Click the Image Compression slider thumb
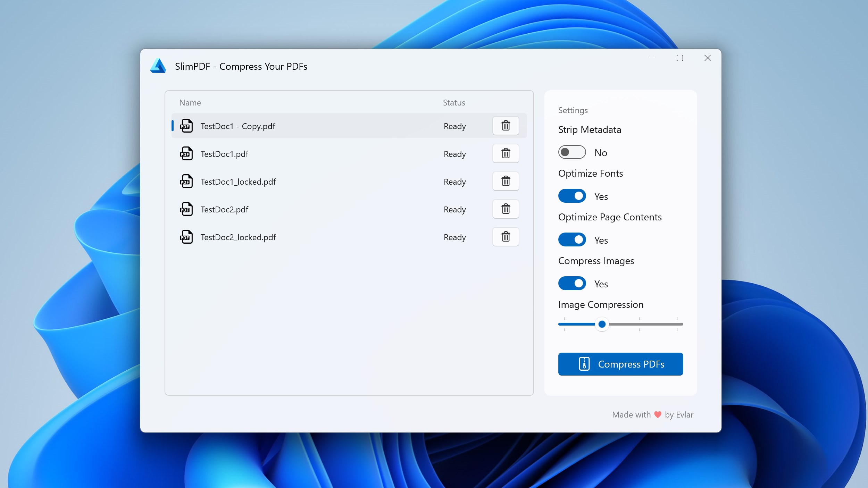 pos(602,324)
